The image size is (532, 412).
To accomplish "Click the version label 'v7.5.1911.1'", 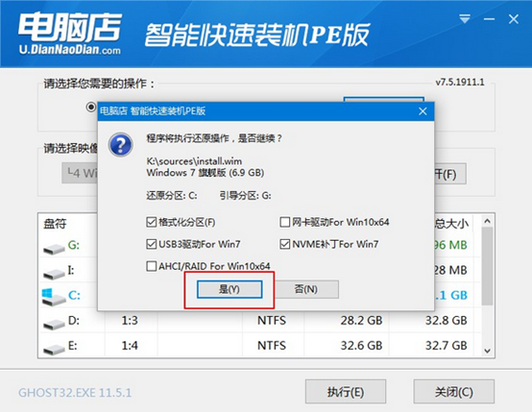I will pyautogui.click(x=460, y=83).
